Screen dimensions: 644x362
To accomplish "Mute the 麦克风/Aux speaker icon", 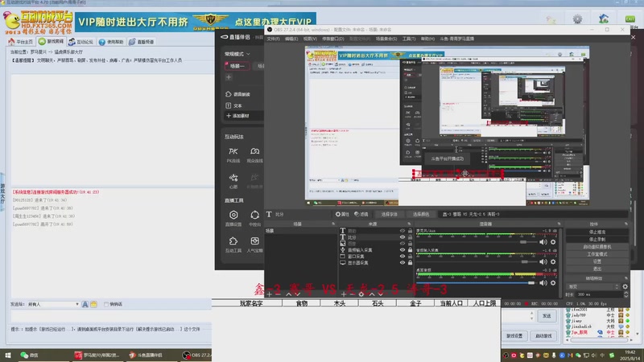I will tap(543, 242).
